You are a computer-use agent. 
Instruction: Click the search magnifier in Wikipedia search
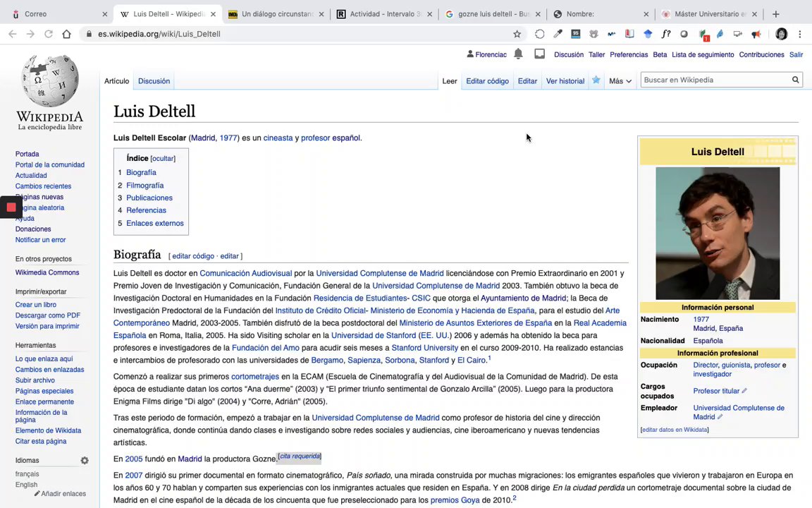pos(795,80)
